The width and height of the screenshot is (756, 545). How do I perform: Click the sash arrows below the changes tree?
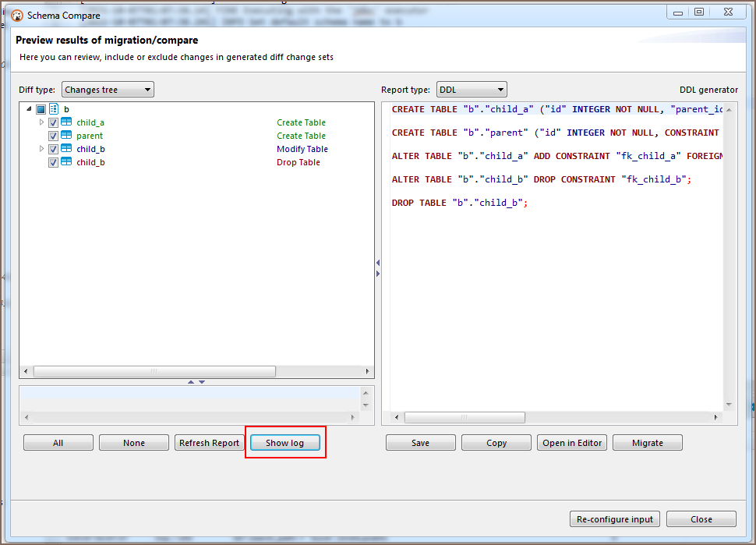coord(196,382)
